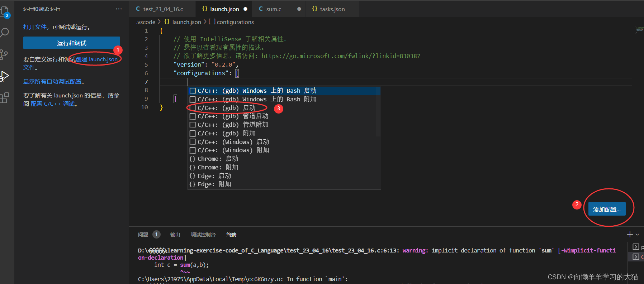The width and height of the screenshot is (644, 284).
Task: Click line number 10 in gutter
Action: click(145, 107)
